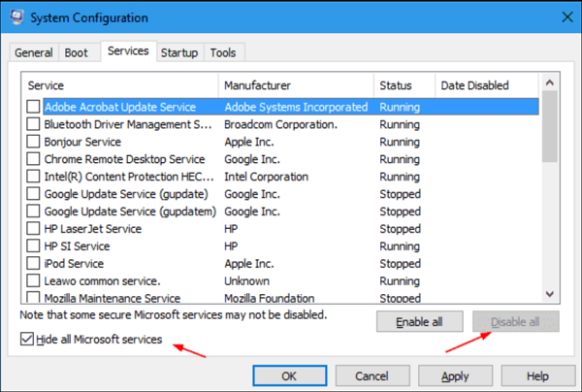Toggle Hide all Microsoft services checkbox
The width and height of the screenshot is (582, 392).
coord(25,340)
